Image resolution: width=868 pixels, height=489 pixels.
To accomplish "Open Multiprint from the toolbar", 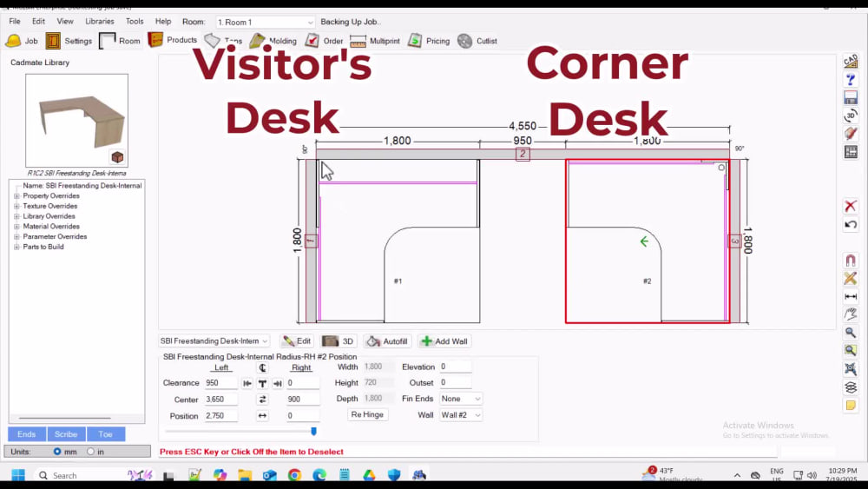I will tap(375, 41).
